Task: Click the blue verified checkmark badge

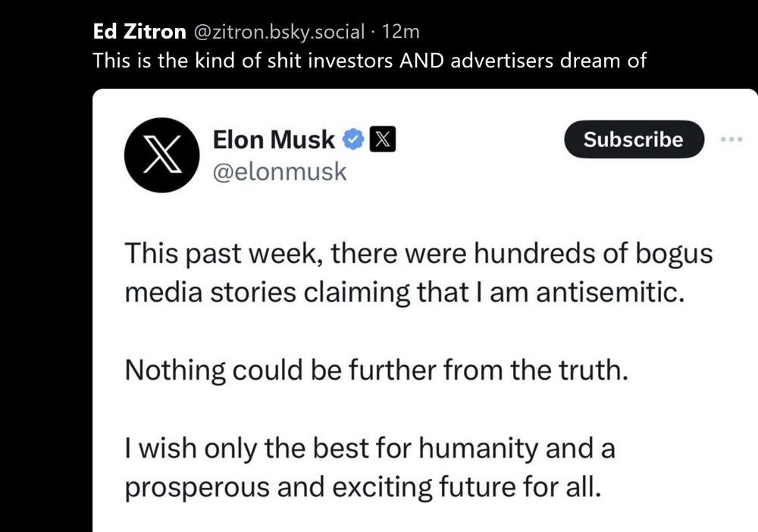Action: (353, 139)
